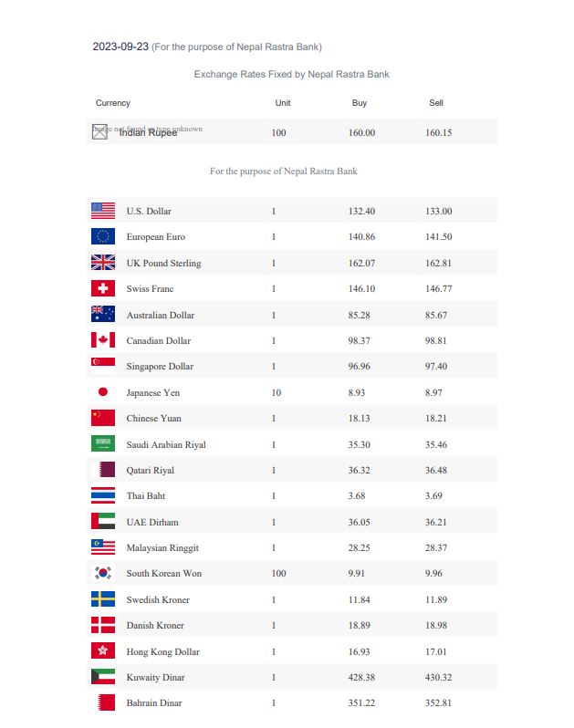Click the UK Union Jack flag icon
Viewport: 574px width, 728px height.
pyautogui.click(x=102, y=263)
